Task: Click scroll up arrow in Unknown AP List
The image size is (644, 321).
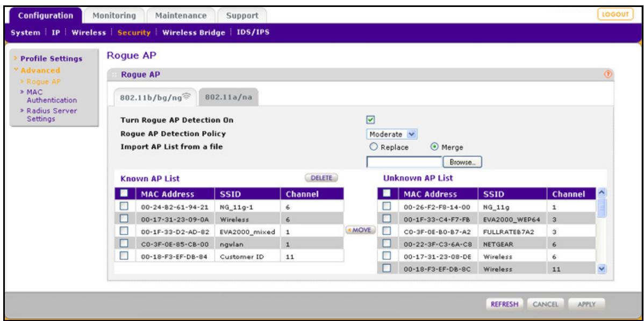Action: (x=602, y=193)
